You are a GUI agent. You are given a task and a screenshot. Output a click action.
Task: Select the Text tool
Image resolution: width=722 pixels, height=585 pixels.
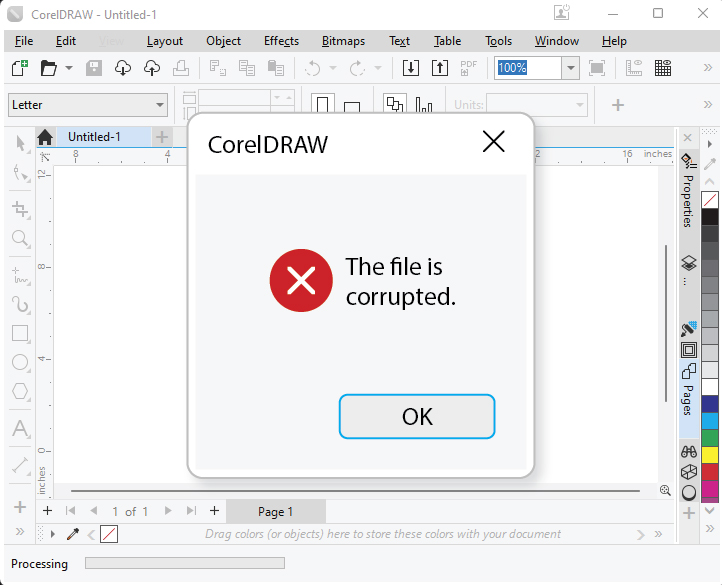click(20, 428)
